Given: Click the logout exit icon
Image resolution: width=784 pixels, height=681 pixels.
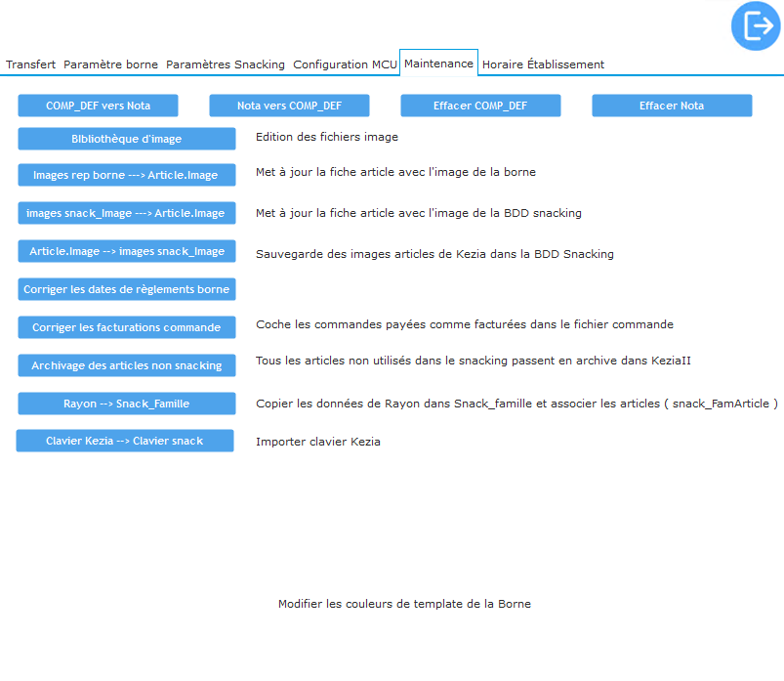Looking at the screenshot, I should (x=756, y=26).
